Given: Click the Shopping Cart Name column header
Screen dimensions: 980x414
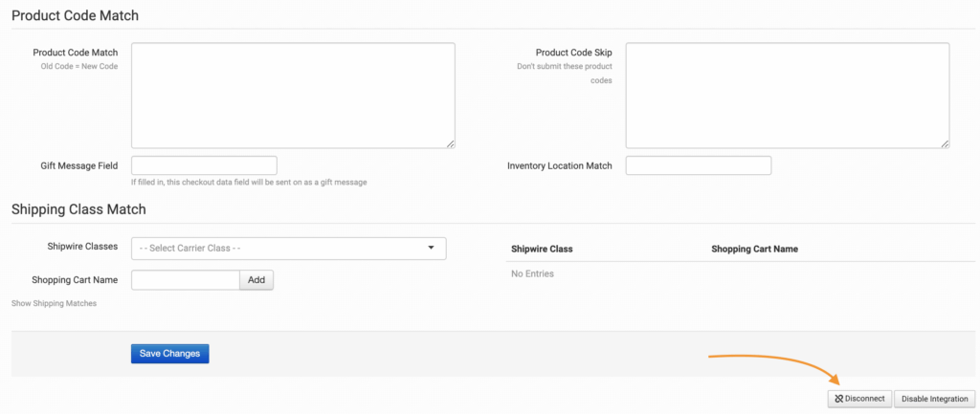Looking at the screenshot, I should click(754, 249).
